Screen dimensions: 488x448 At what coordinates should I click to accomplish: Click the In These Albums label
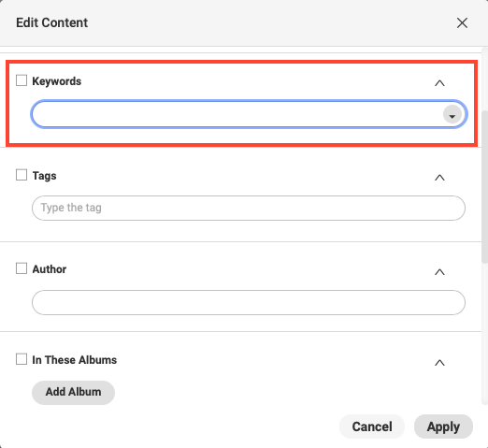click(x=75, y=360)
